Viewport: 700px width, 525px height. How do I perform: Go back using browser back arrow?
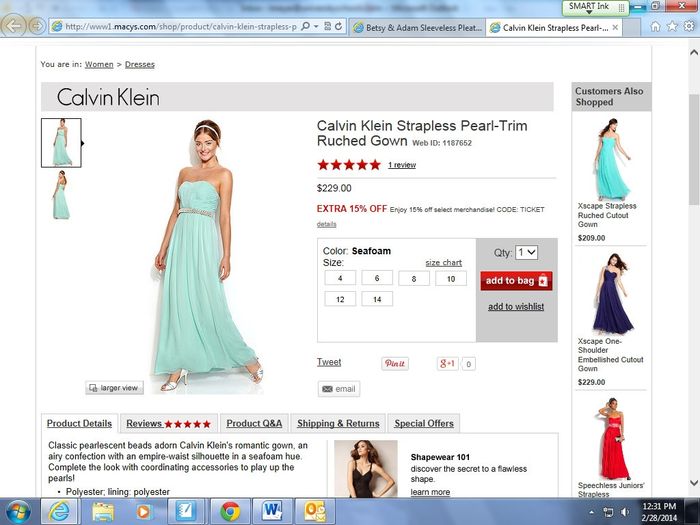click(14, 26)
